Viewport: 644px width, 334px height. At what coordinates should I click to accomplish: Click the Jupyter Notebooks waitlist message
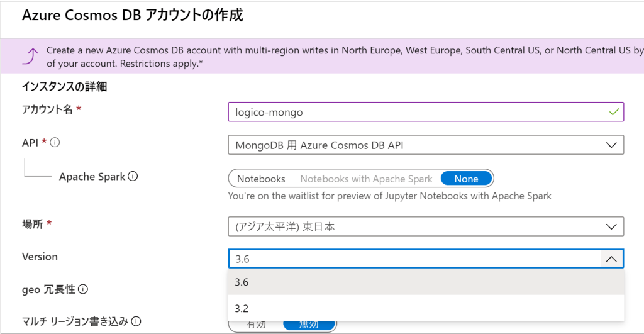pyautogui.click(x=389, y=196)
